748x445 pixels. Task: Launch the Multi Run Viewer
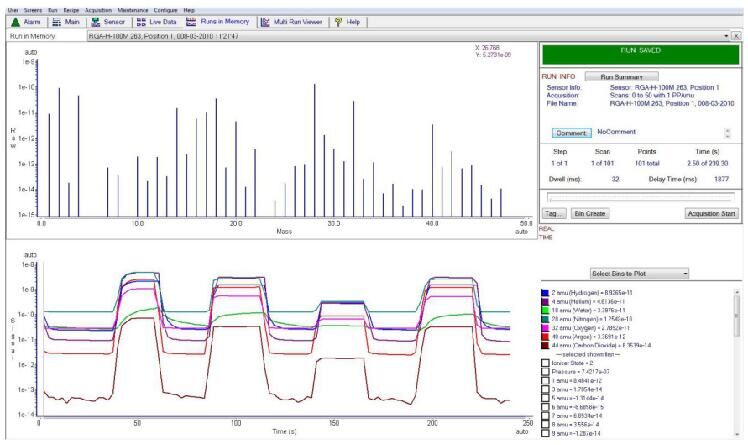(x=294, y=21)
